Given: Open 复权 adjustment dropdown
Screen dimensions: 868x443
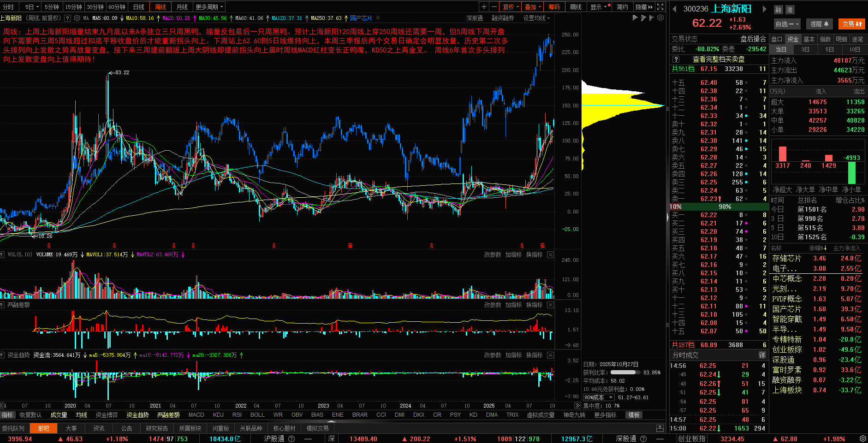Looking at the screenshot, I should [511, 7].
